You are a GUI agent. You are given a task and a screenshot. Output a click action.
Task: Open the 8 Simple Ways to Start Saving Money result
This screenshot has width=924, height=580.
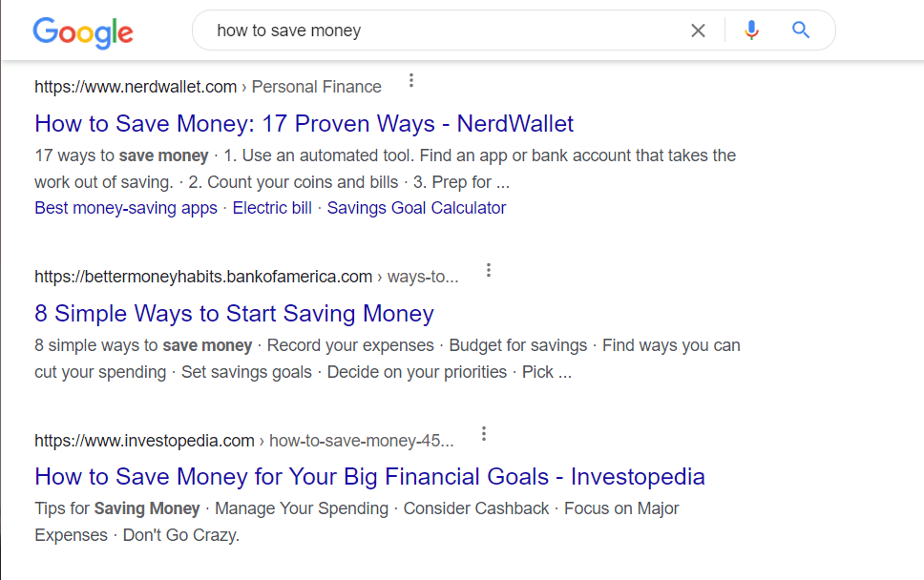(x=234, y=313)
